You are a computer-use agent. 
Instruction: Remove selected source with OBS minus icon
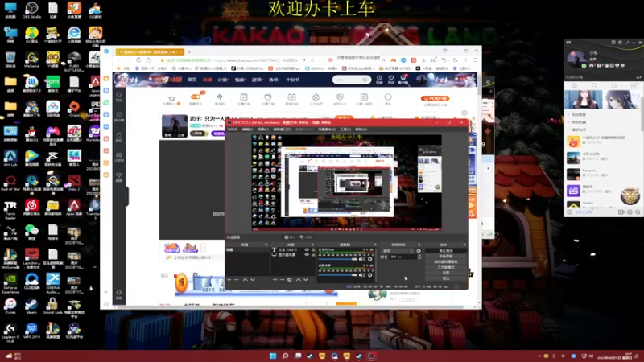(x=283, y=279)
